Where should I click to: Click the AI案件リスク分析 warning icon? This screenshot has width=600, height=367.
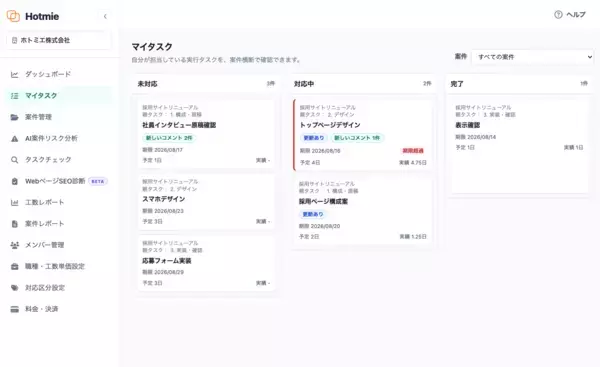[x=15, y=139]
